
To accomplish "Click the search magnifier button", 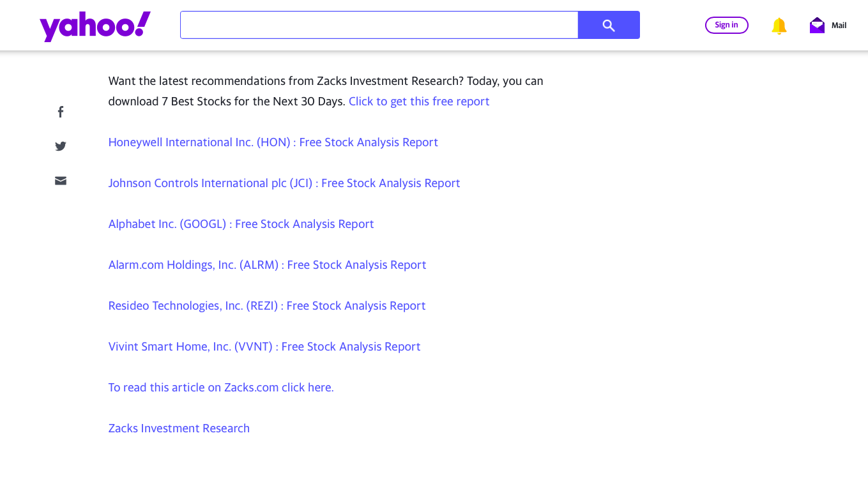I will [x=609, y=25].
